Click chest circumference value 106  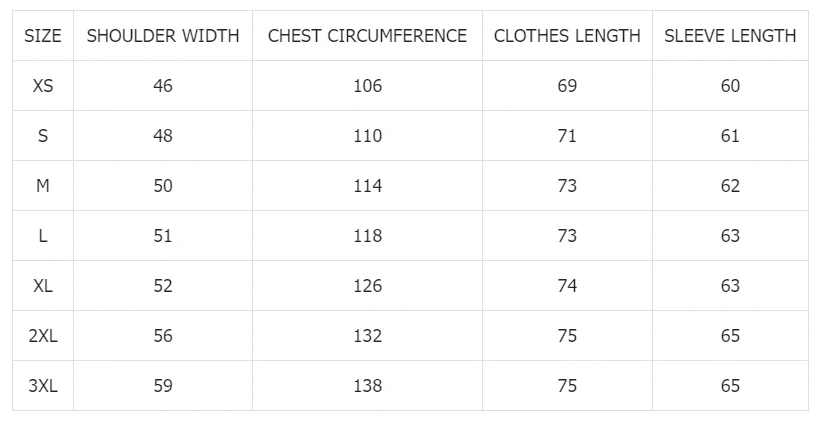367,86
